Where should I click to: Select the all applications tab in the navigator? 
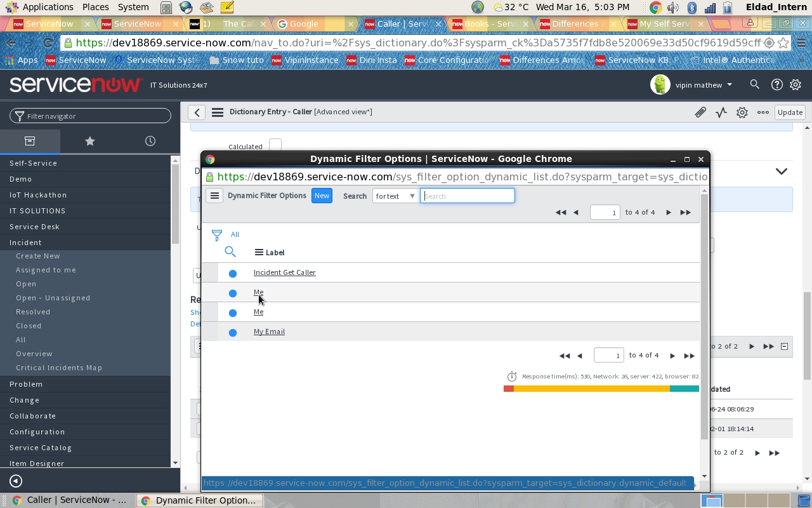point(30,141)
